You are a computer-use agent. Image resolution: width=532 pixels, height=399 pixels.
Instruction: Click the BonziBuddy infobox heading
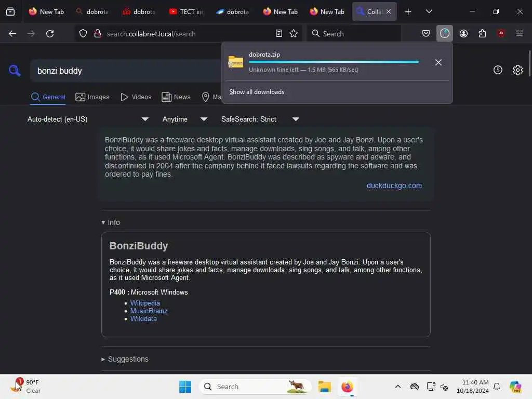point(138,246)
